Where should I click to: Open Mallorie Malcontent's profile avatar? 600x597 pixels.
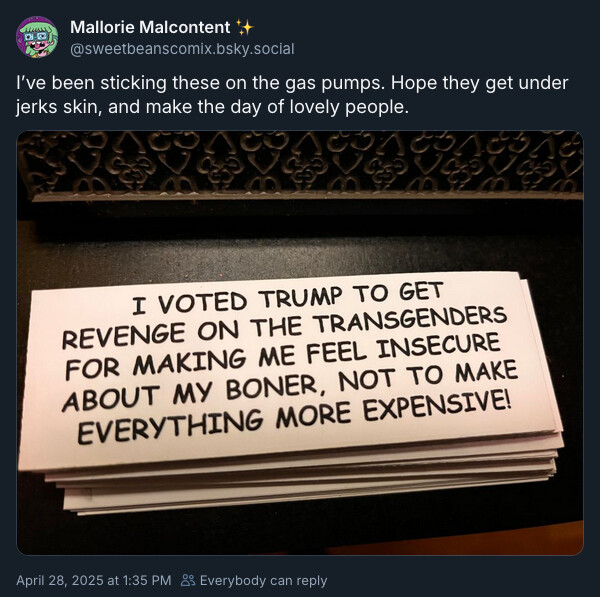[37, 37]
